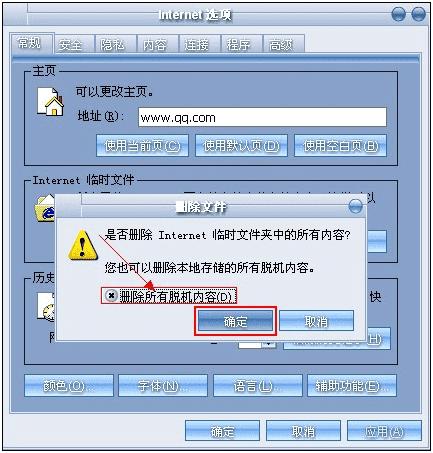Click 使用当前页(C) button
Viewport: 433px width, 453px height.
(142, 146)
